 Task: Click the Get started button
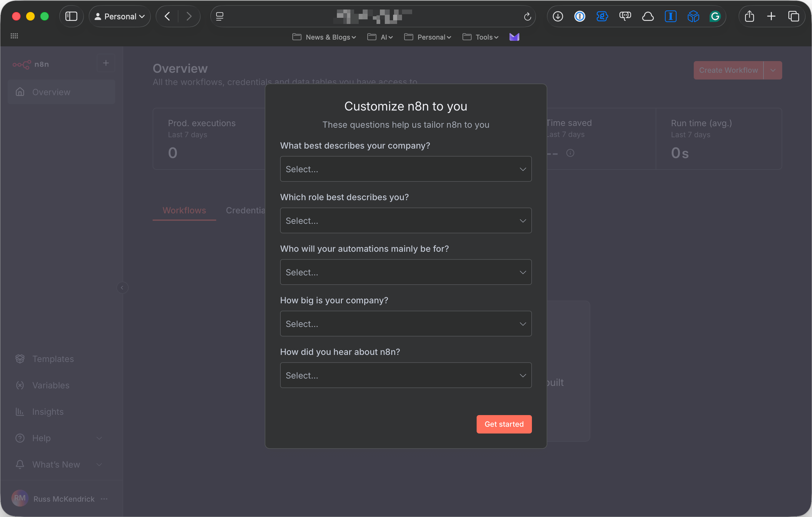tap(504, 424)
